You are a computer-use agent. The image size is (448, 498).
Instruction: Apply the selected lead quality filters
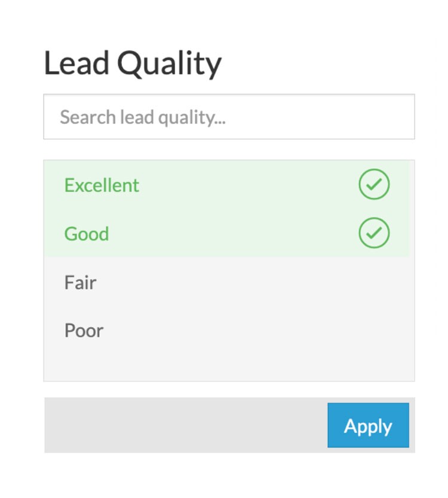point(368,426)
